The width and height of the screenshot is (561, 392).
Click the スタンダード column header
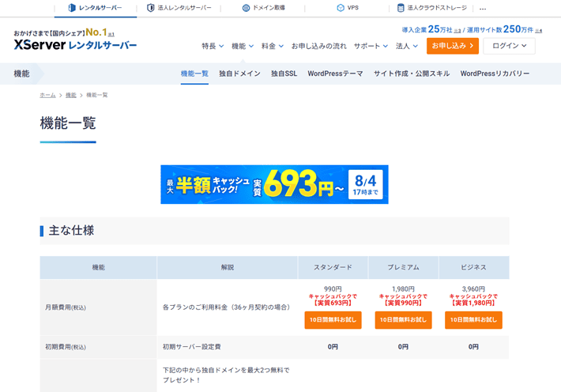[333, 267]
